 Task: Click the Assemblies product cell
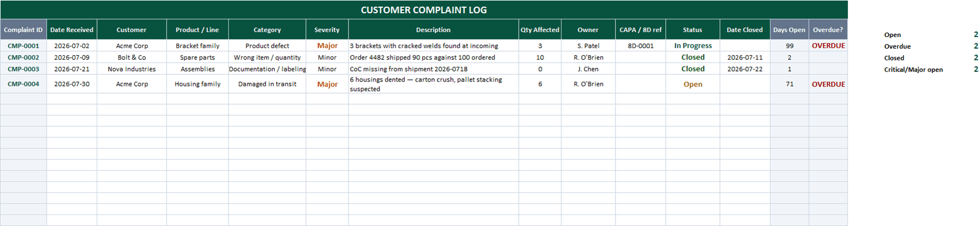(x=197, y=69)
